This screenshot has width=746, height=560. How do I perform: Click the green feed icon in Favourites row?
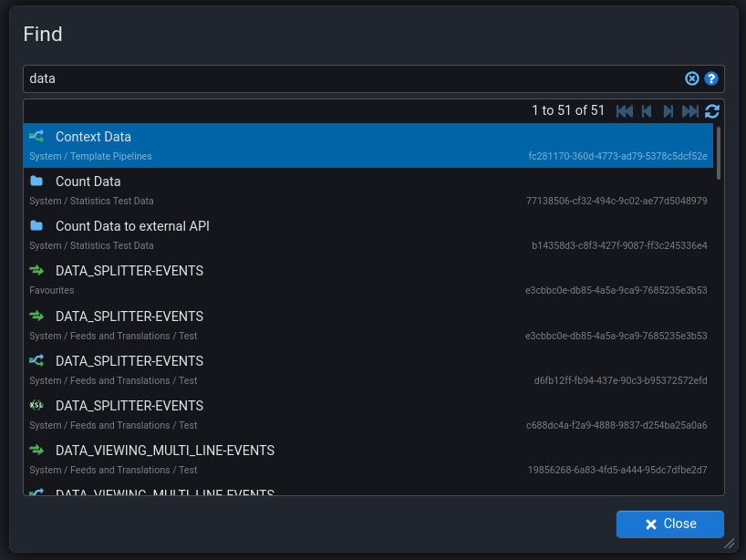tap(36, 271)
